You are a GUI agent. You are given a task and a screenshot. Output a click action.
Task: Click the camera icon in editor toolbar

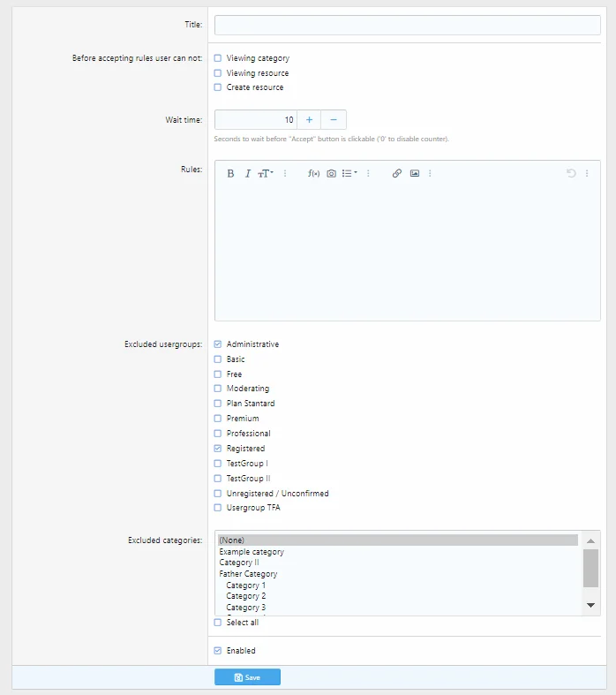point(331,174)
